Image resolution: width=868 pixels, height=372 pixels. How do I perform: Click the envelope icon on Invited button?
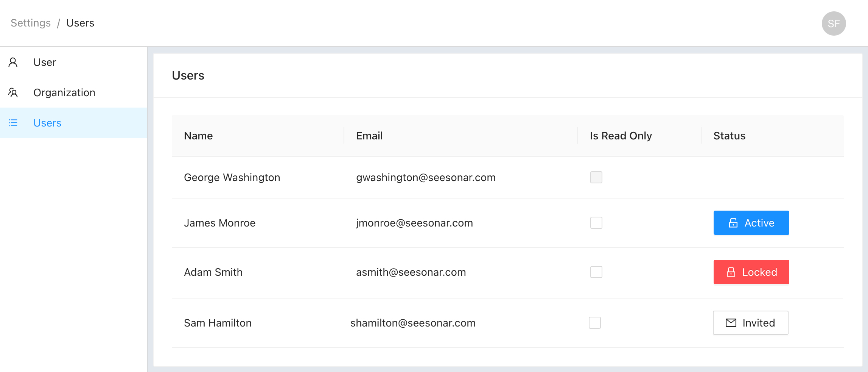731,323
